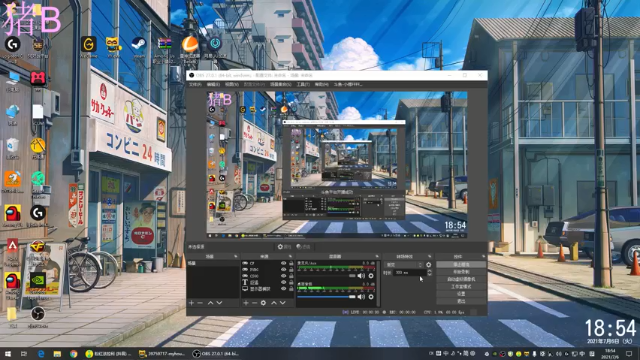Viewport: 640px width, 360px height.
Task: Open the Recycle Bin desktop icon
Action: tap(12, 146)
